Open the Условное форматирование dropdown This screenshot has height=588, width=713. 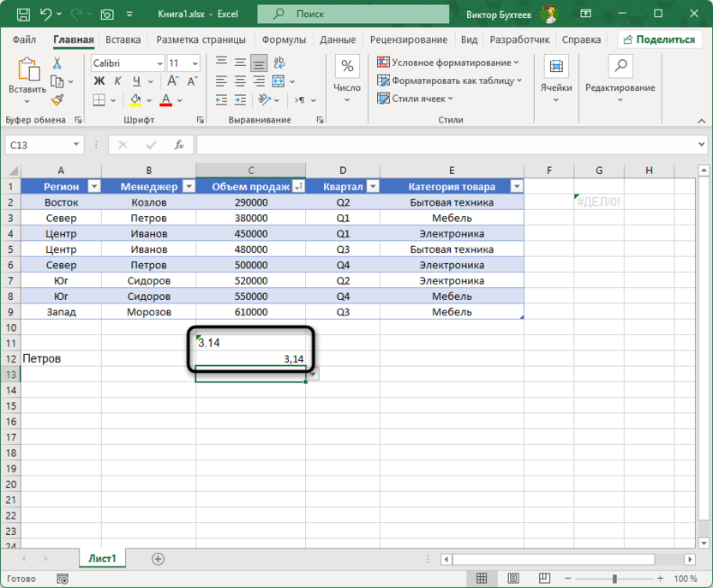[448, 63]
